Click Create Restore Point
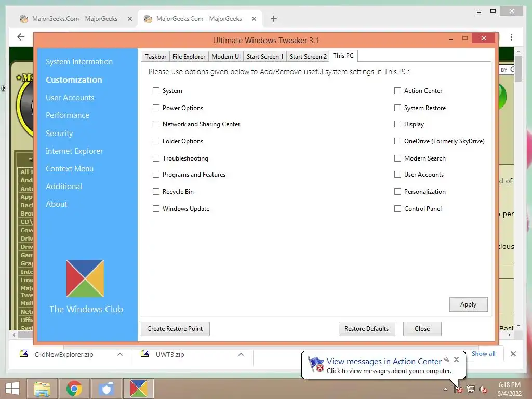The image size is (532, 399). tap(175, 329)
